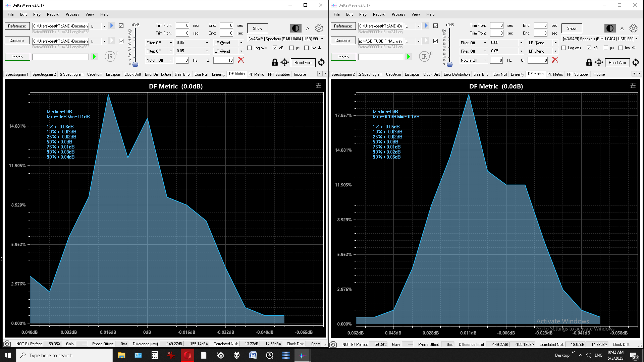Click red X notch clear icon, right window
The image size is (644, 362).
pos(555,60)
